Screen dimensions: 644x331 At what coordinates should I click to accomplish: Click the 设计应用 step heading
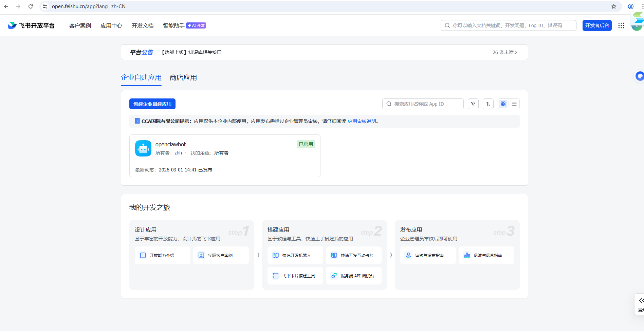(146, 230)
